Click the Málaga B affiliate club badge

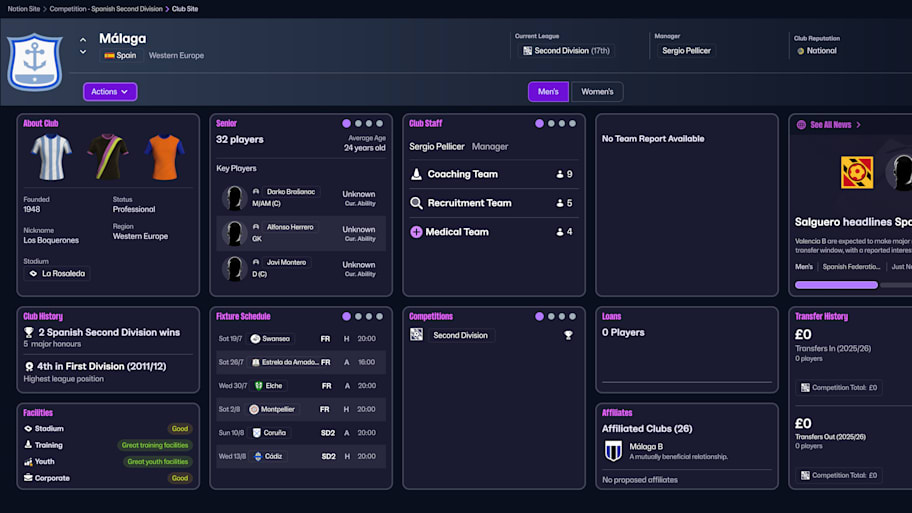click(613, 451)
